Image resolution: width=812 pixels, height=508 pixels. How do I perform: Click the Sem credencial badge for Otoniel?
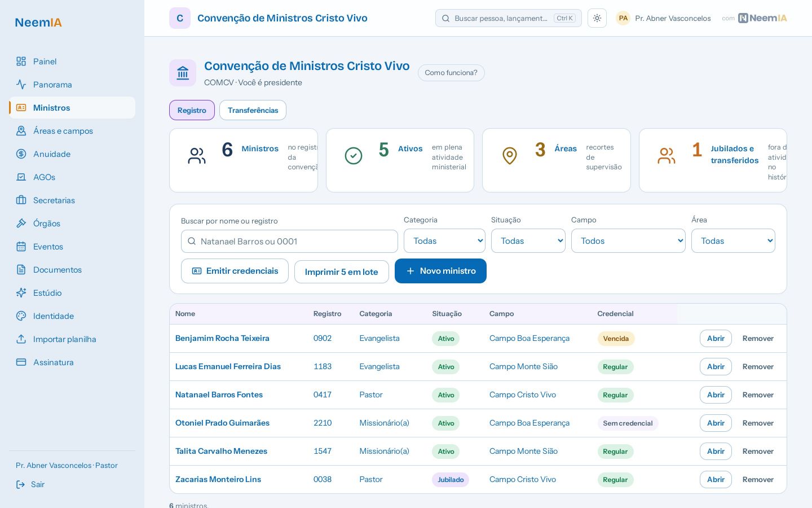pos(628,423)
